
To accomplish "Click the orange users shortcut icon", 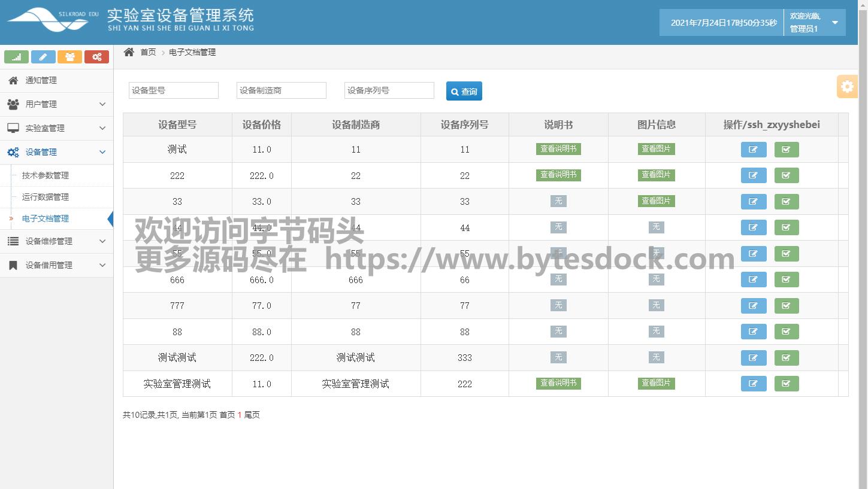I will pos(69,57).
